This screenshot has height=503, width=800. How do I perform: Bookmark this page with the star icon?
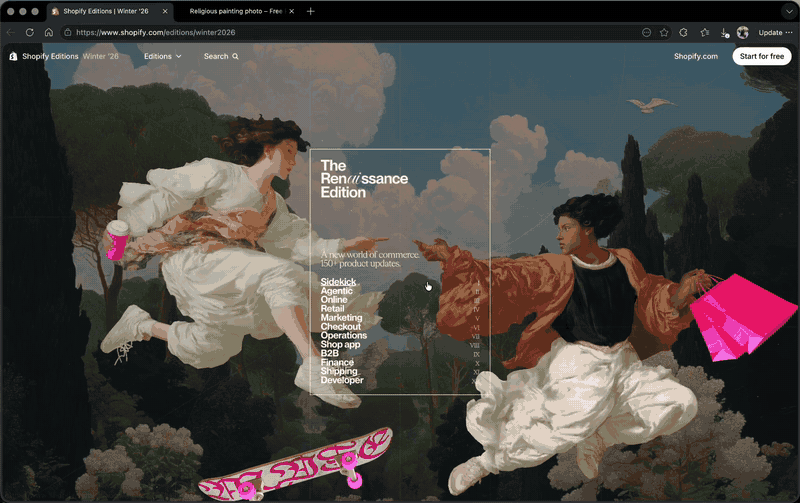point(664,32)
